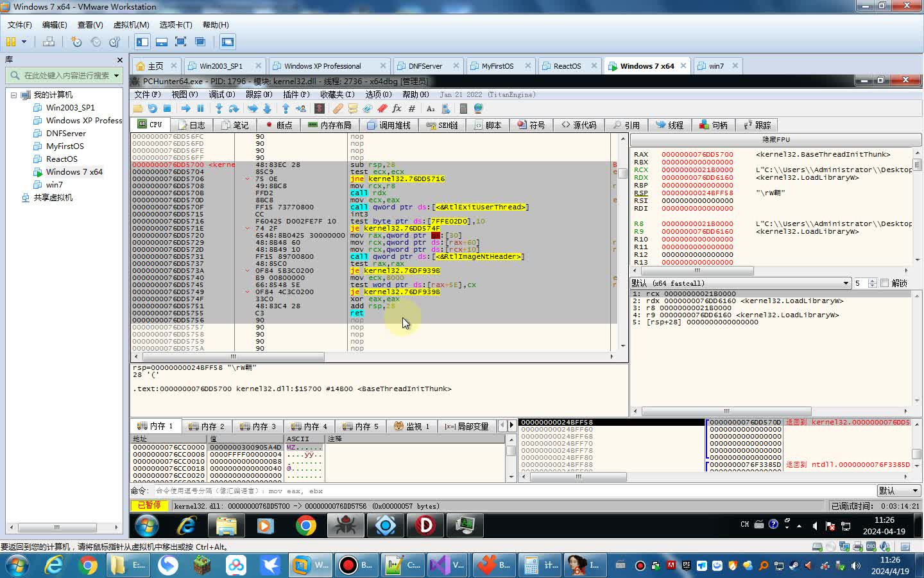Stop the debuggee with the blue stop icon

tap(167, 109)
